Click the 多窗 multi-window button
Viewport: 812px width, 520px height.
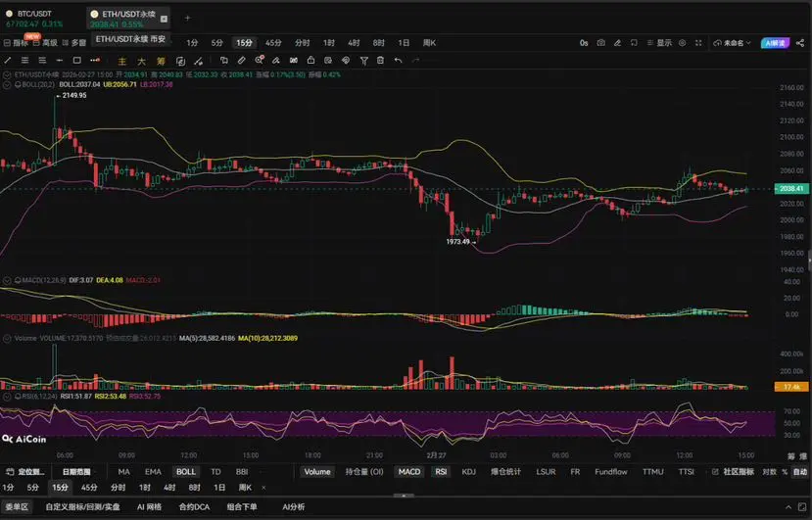pyautogui.click(x=74, y=43)
